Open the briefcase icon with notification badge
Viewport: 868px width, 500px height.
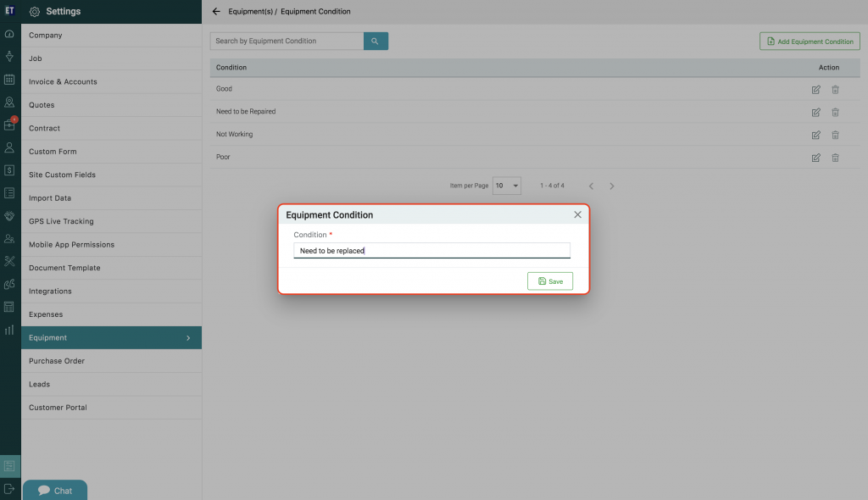[9, 125]
